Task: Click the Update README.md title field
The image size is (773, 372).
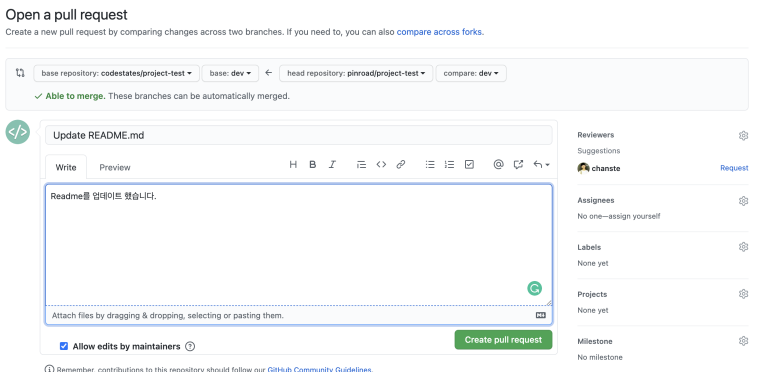Action: click(x=299, y=135)
